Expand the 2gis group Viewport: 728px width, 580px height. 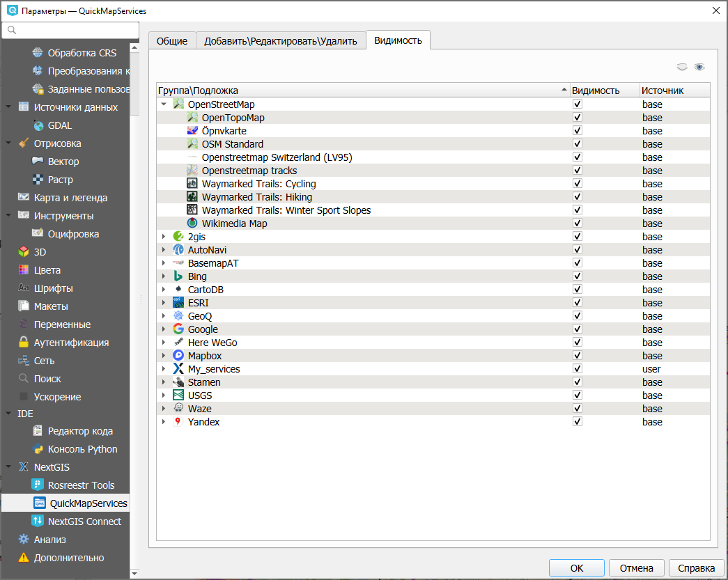pyautogui.click(x=164, y=237)
